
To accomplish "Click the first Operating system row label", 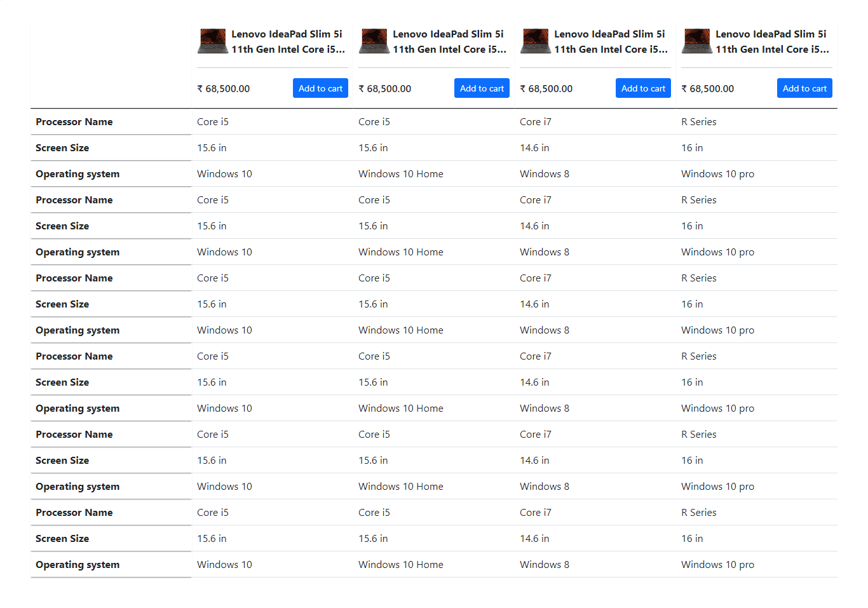I will coord(78,173).
